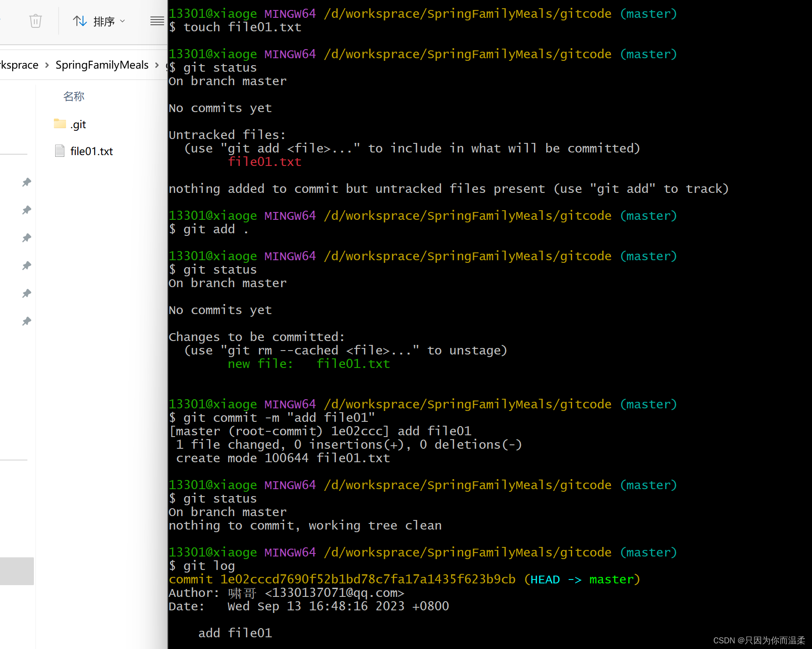
Task: Click the Date Wed Sep 13 line
Action: pyautogui.click(x=309, y=606)
